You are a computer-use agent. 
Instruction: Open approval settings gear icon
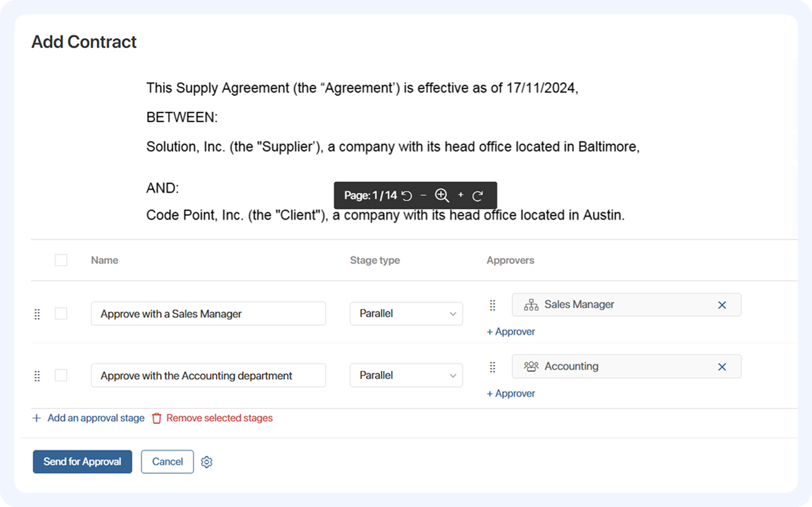206,462
